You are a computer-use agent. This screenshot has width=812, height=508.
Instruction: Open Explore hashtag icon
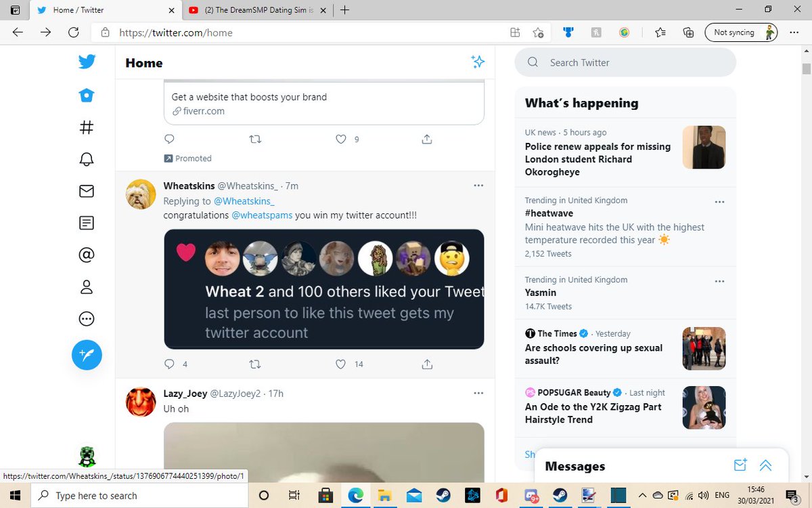click(x=87, y=127)
